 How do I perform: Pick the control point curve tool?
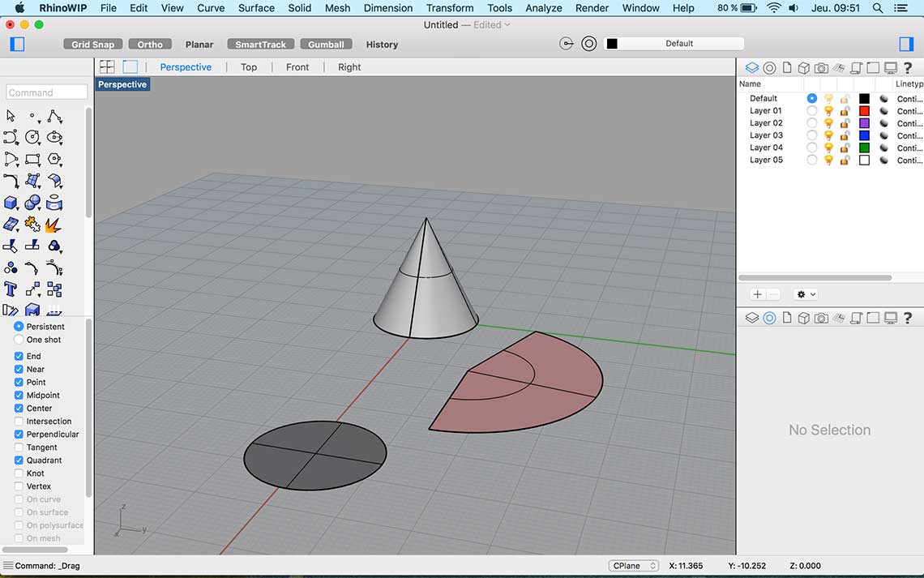click(x=11, y=138)
